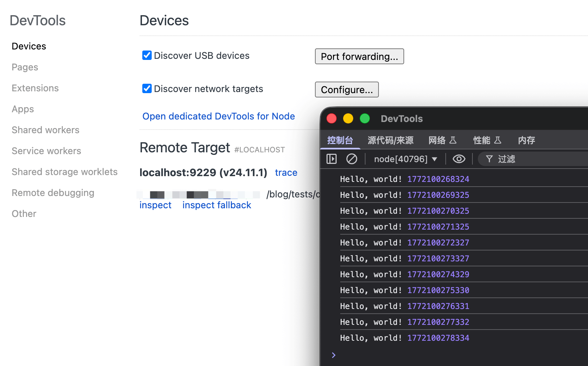Click the green maximize window button

pyautogui.click(x=365, y=118)
